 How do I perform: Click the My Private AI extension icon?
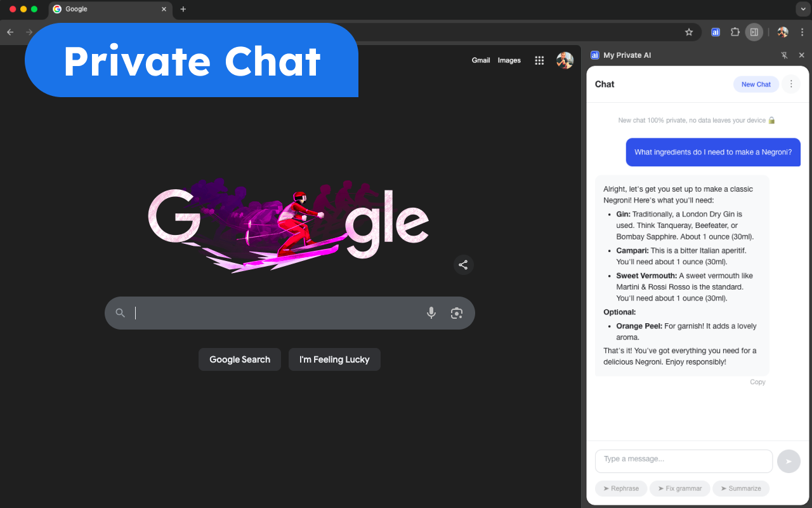coord(716,32)
